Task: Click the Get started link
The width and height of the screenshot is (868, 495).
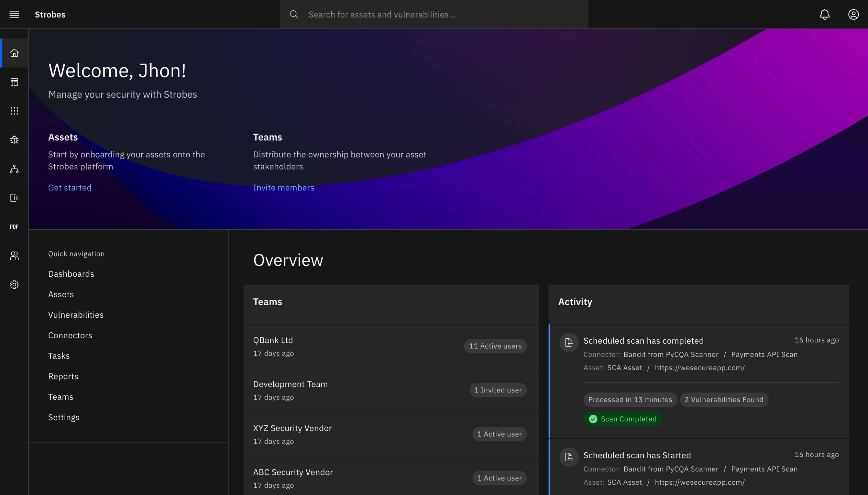Action: pos(70,188)
